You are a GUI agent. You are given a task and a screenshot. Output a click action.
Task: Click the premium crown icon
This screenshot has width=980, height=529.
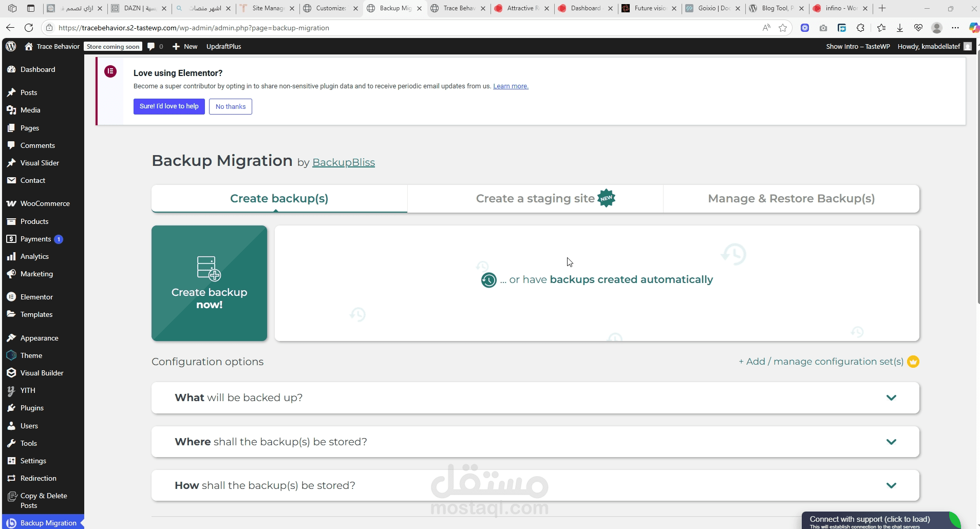pos(913,362)
